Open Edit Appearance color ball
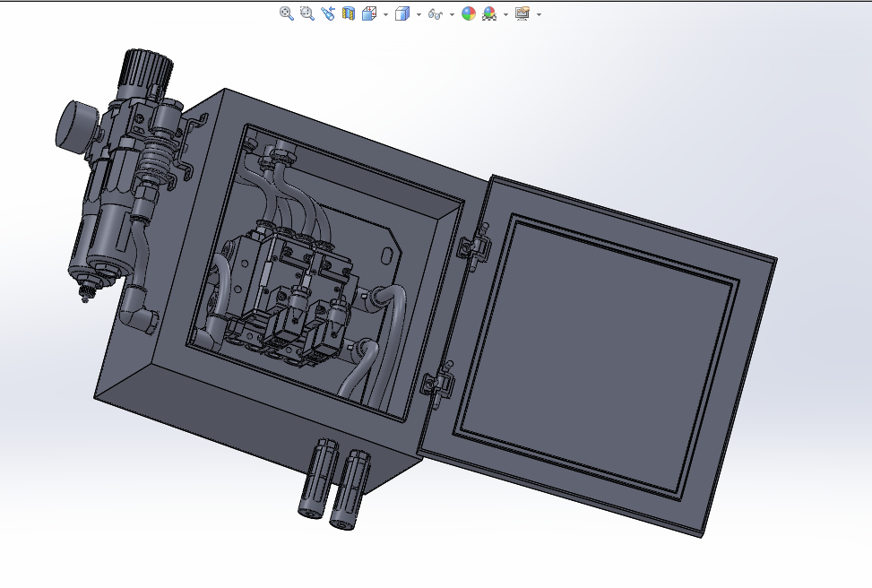This screenshot has width=872, height=588. tap(468, 13)
